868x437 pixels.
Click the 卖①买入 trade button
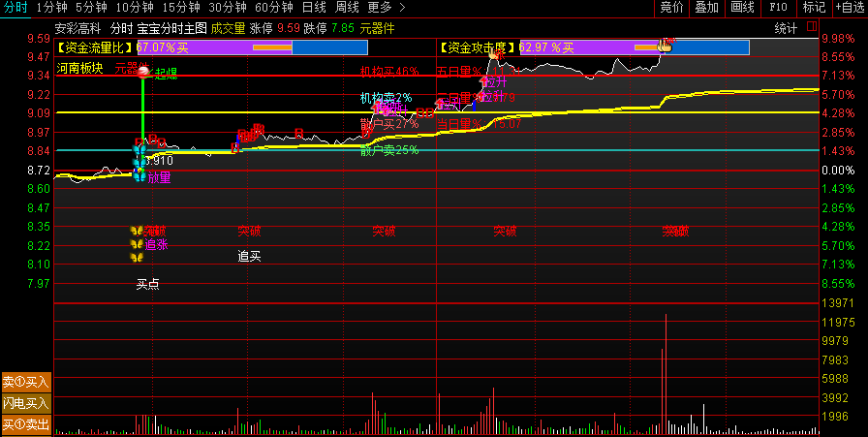pyautogui.click(x=26, y=382)
